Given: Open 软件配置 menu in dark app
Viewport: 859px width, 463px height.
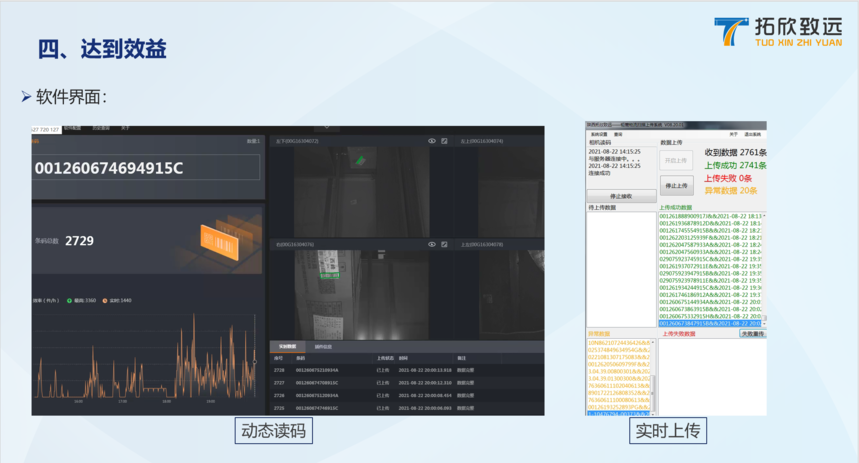Looking at the screenshot, I should pos(72,128).
